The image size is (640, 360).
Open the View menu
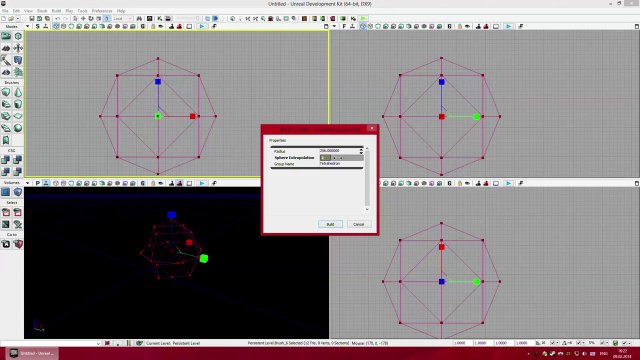tap(29, 11)
